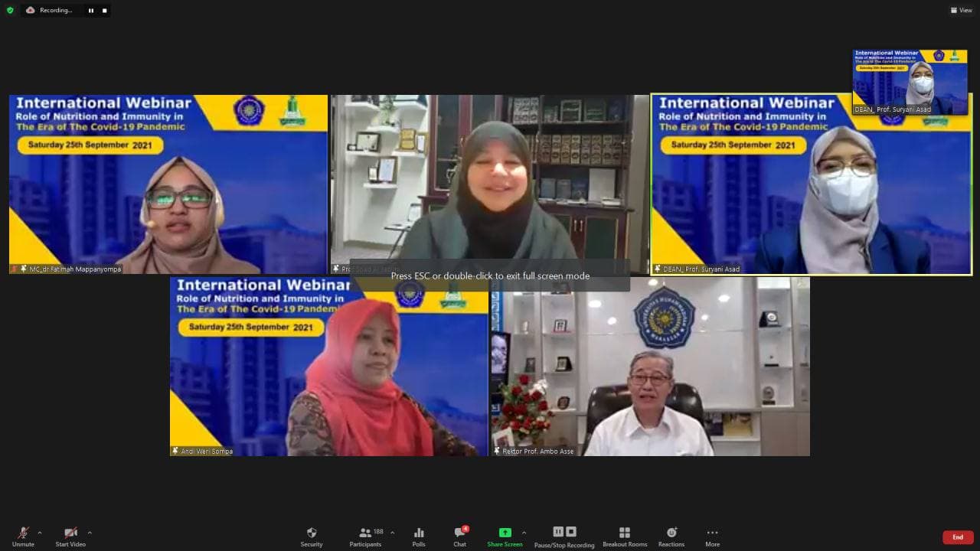Open the View layout menu

tap(961, 10)
